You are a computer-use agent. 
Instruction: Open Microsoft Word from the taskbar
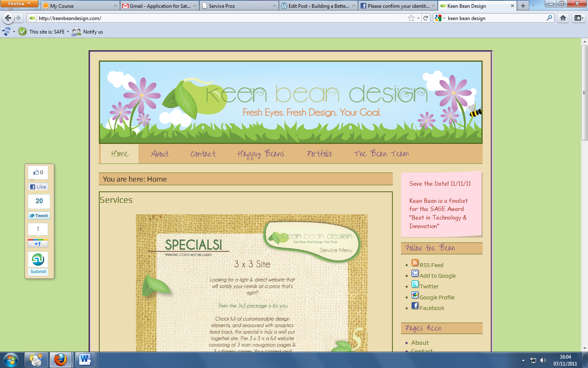(x=85, y=360)
